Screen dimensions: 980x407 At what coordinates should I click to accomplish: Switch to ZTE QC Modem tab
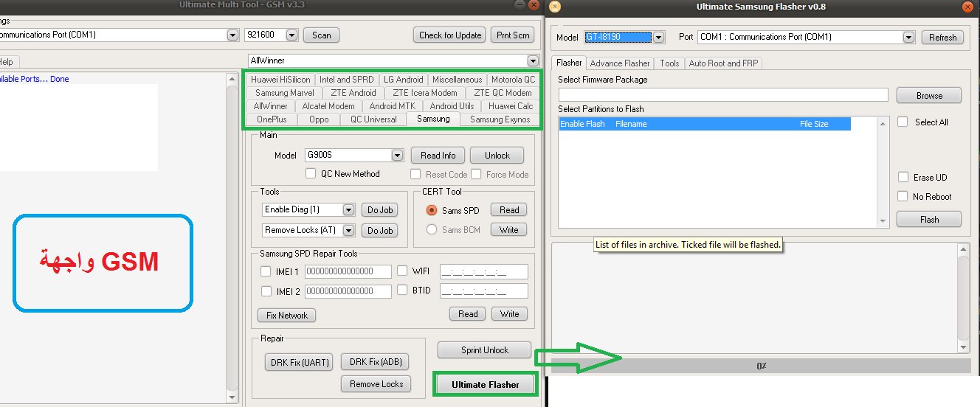point(503,93)
